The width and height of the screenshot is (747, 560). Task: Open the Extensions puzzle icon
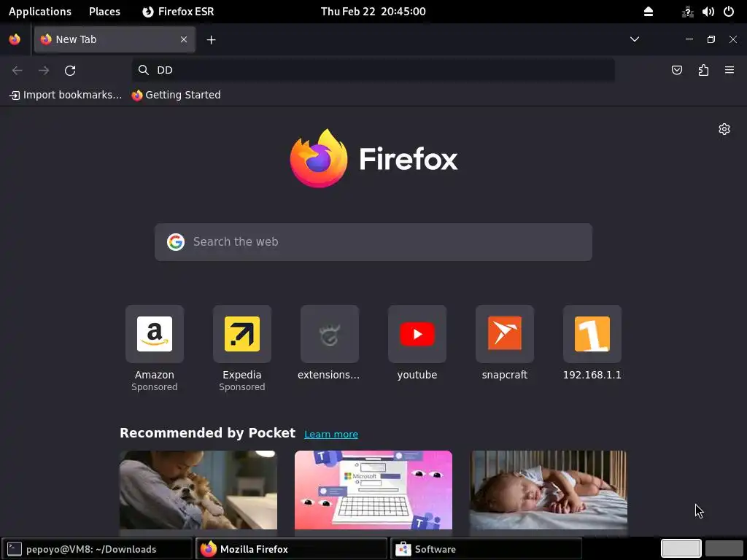[x=703, y=71]
